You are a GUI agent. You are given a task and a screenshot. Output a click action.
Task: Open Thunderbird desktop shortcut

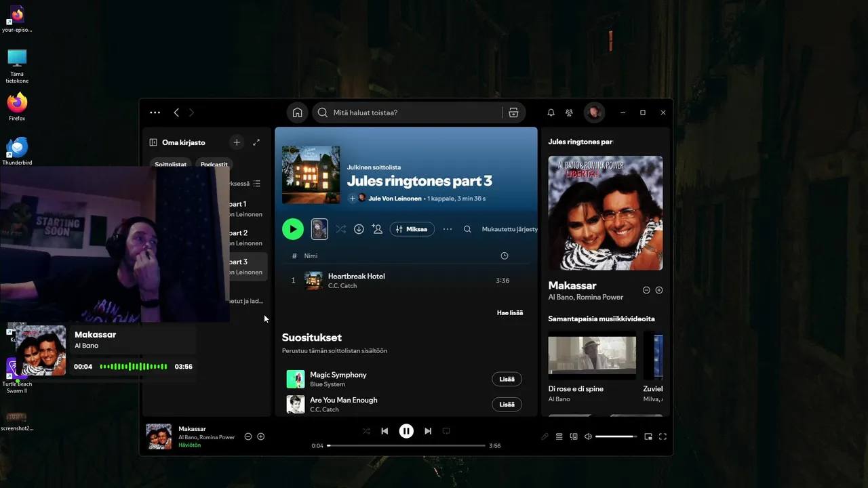pos(17,151)
